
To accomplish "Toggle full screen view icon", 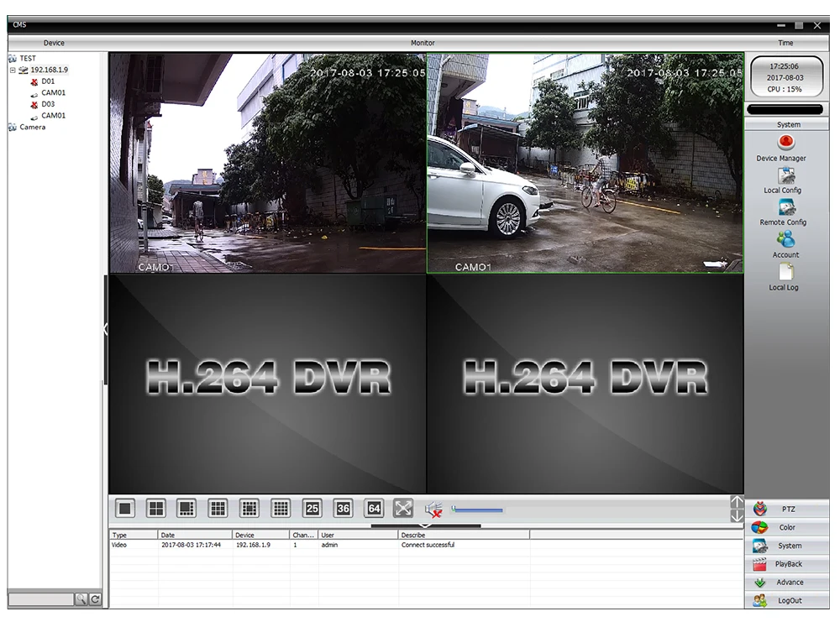I will click(403, 508).
